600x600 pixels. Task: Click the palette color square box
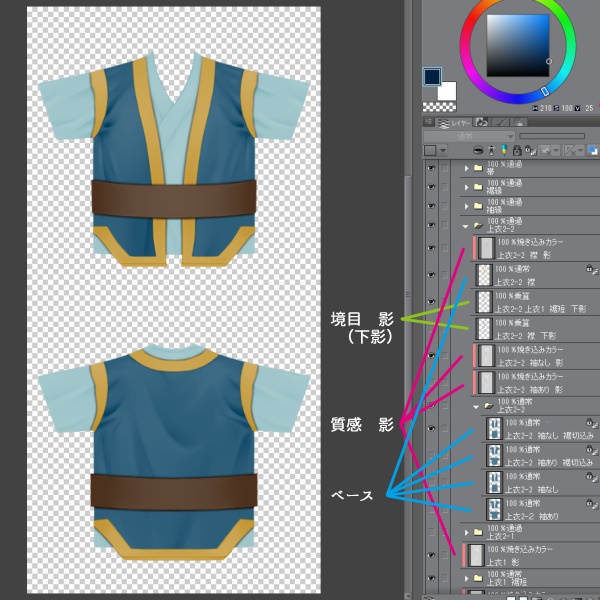point(430,150)
